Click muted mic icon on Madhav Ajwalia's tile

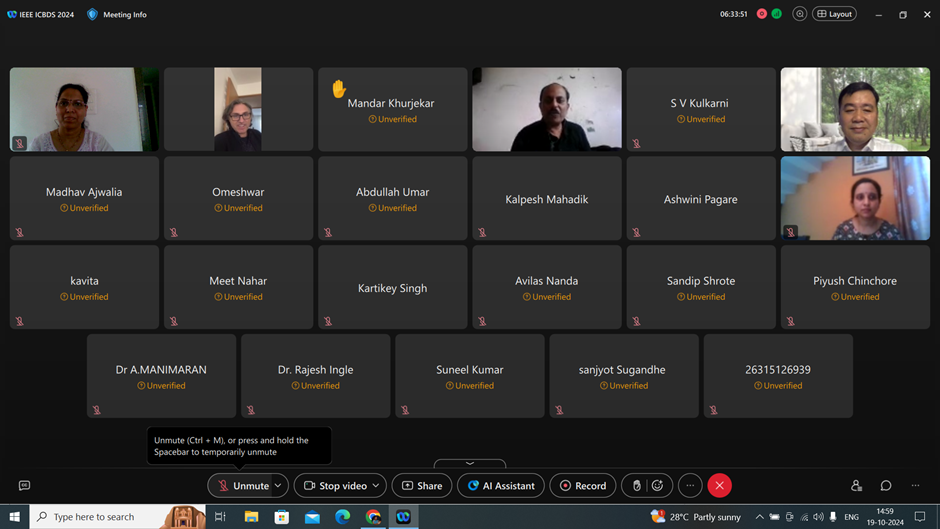pyautogui.click(x=20, y=232)
